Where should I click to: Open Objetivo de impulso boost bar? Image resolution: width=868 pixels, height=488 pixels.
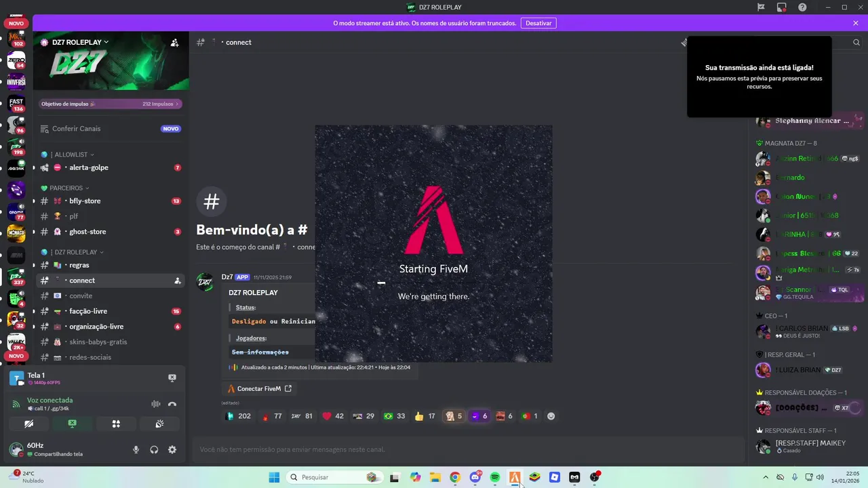[111, 104]
